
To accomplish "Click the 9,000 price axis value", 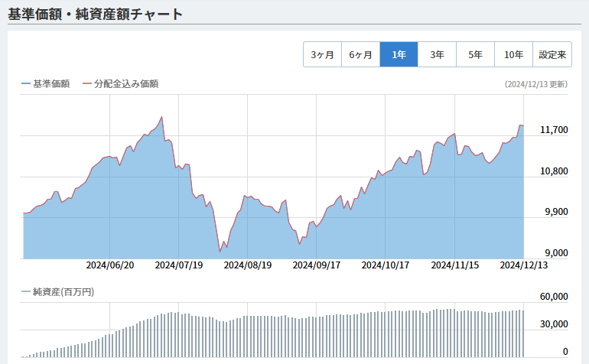I will click(556, 253).
